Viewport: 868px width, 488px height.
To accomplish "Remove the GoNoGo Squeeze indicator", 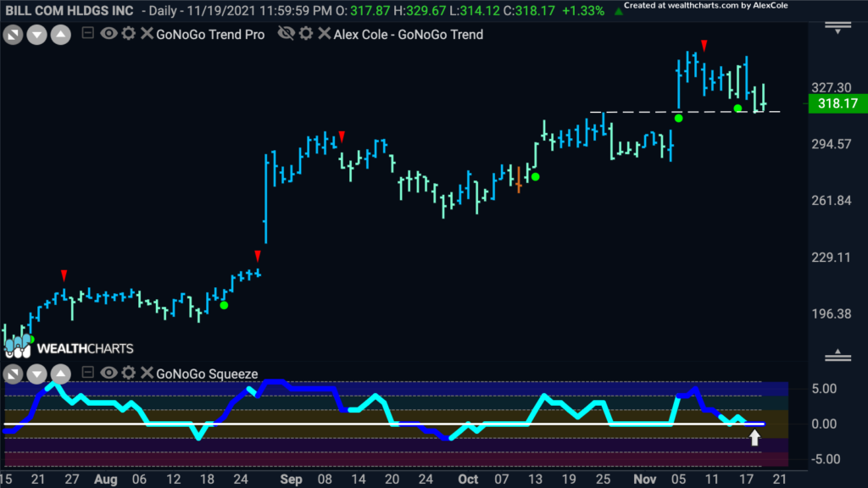I will click(147, 373).
